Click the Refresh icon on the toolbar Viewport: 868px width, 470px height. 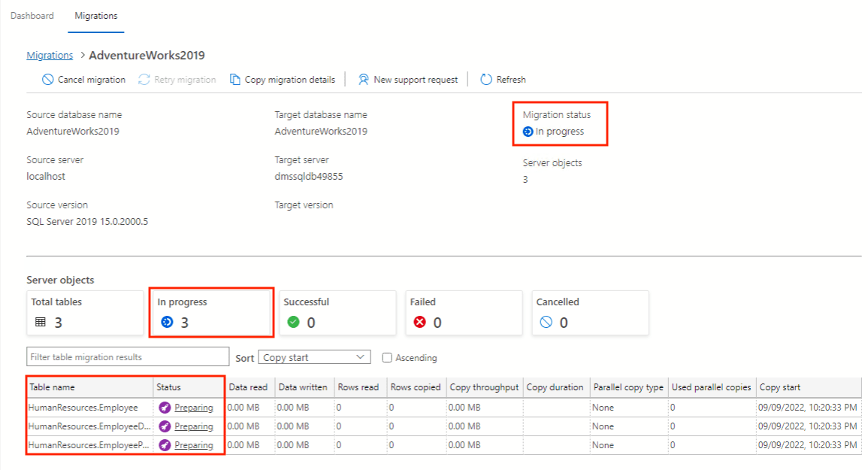(486, 79)
